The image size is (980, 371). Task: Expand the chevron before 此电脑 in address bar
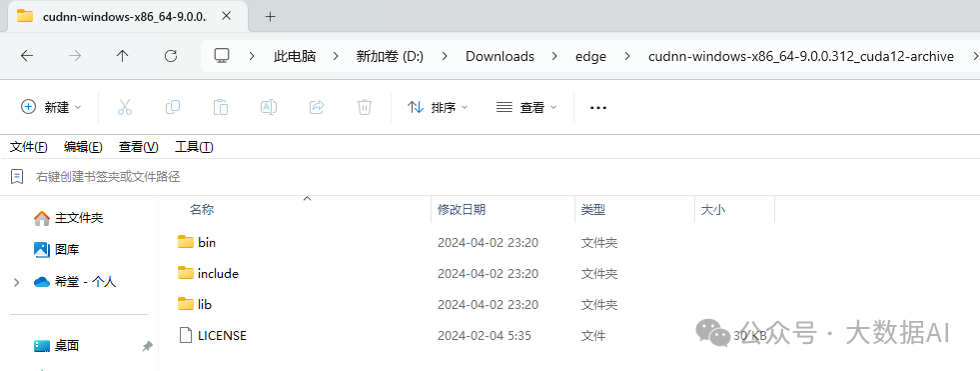[252, 56]
